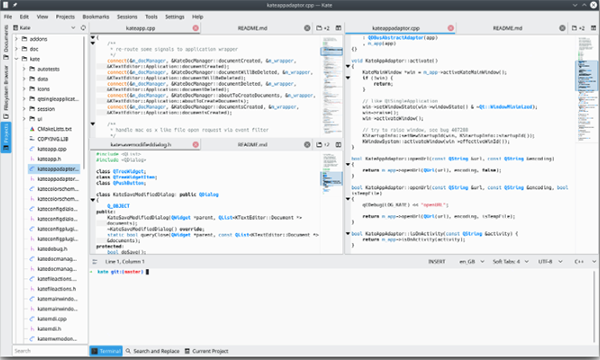Click the line mode icon left of Line 1, Column 1
The height and width of the screenshot is (360, 600).
point(95,262)
